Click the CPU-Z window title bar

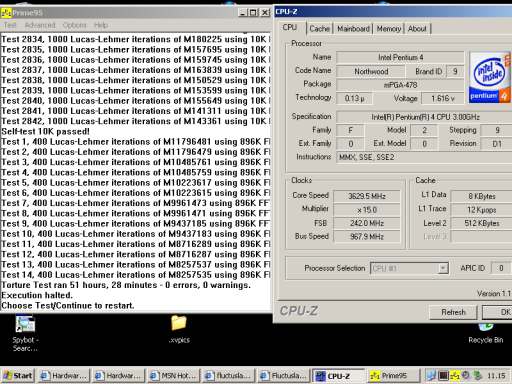coord(393,11)
